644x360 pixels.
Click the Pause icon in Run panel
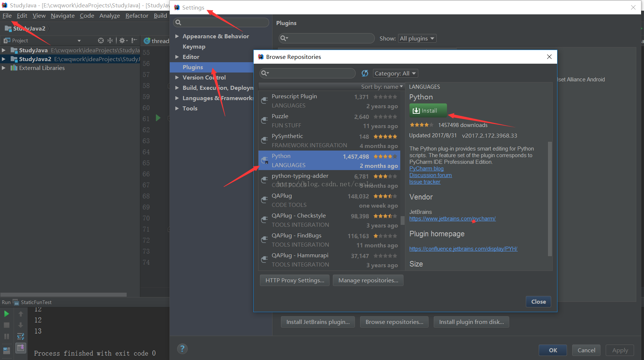[x=7, y=336]
